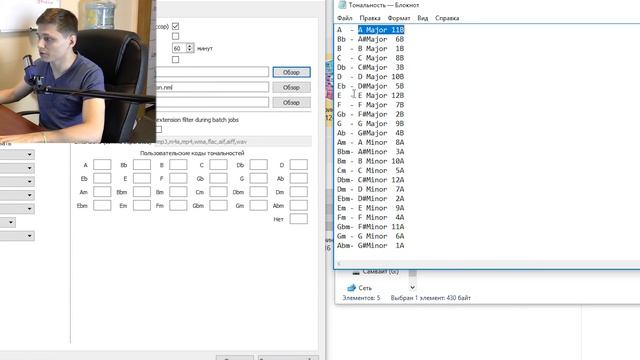Click the Обзор button just above the extension filter label

pos(291,102)
